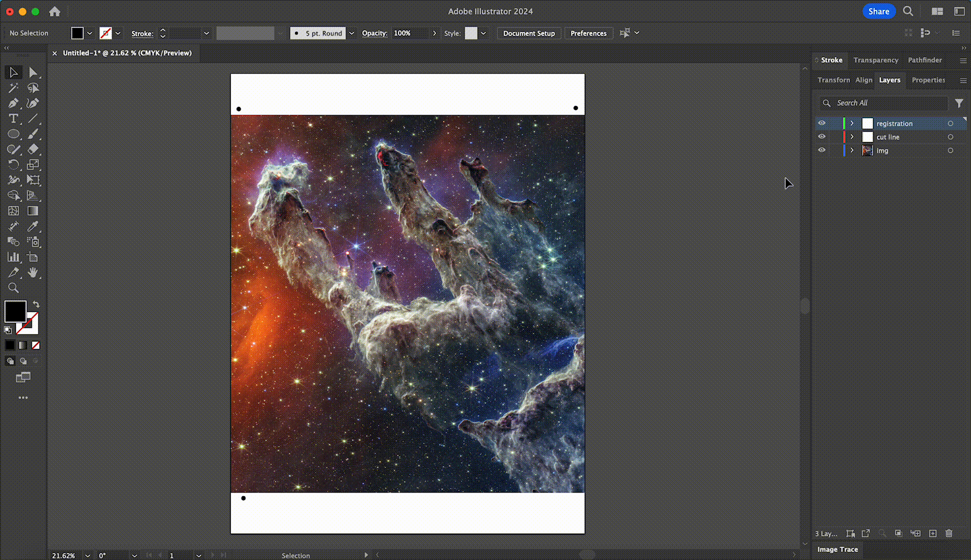
Task: Hide the cut line layer
Action: (822, 136)
